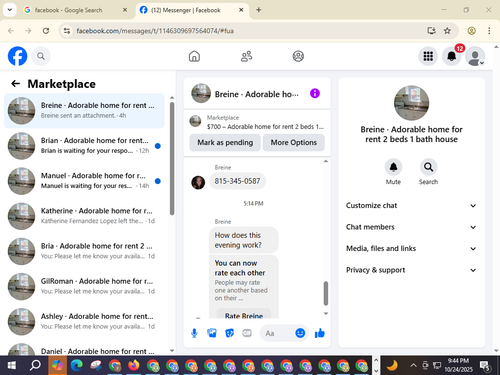
Task: Open the Bria conversation in the list
Action: [x=84, y=251]
